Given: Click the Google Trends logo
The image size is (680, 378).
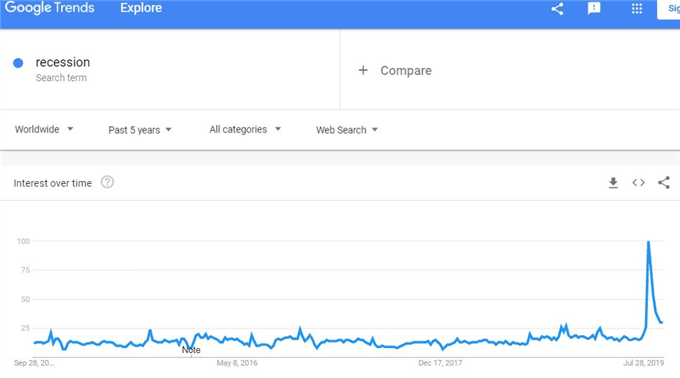Looking at the screenshot, I should 49,8.
